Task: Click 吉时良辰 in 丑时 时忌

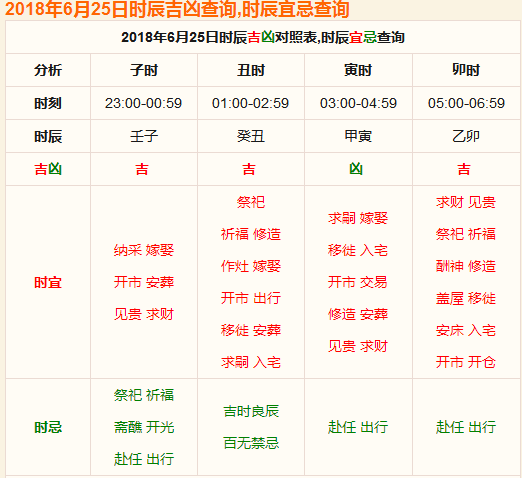Action: 251,411
